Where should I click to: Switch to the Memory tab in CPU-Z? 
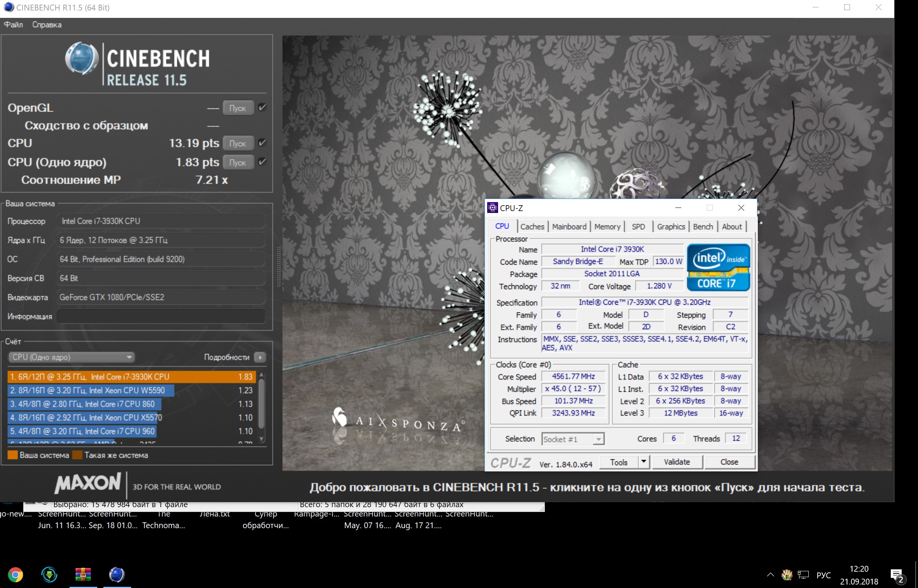point(607,227)
